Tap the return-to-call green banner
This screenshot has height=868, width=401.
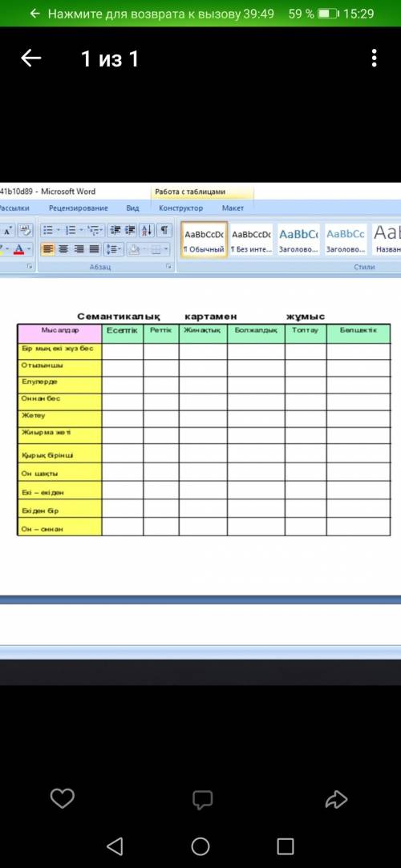pos(200,14)
